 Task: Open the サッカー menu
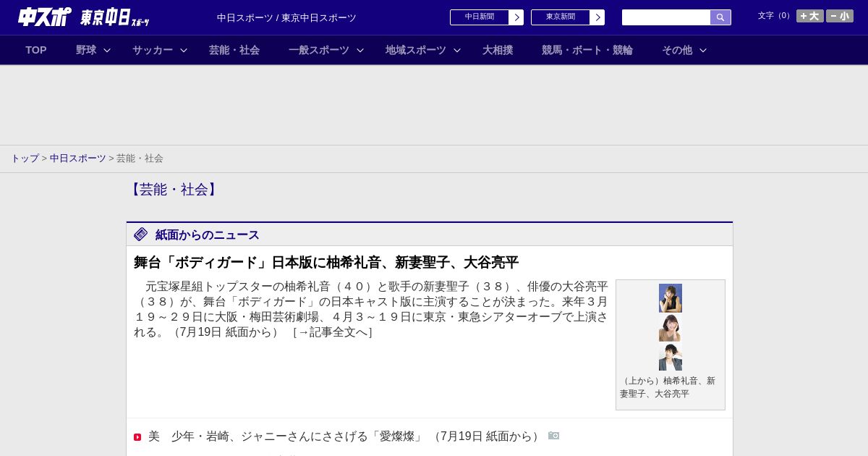[153, 50]
